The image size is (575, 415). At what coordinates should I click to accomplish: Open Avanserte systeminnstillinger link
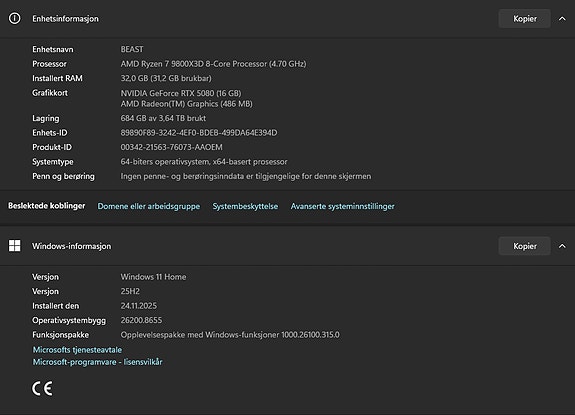point(343,206)
